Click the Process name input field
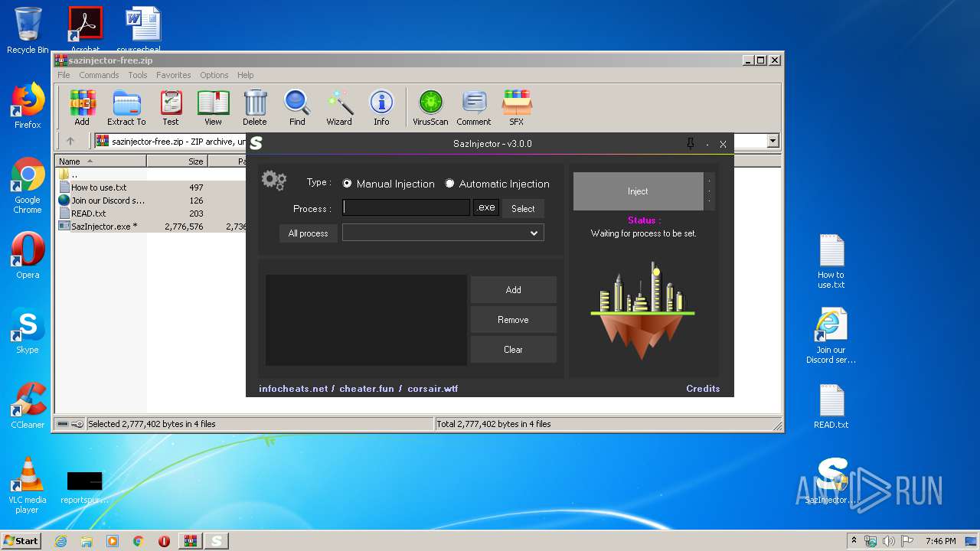The height and width of the screenshot is (551, 980). point(406,207)
